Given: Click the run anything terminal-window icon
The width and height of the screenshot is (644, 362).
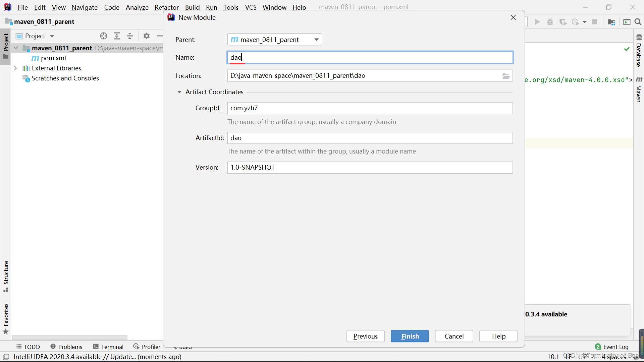Looking at the screenshot, I should click(627, 22).
